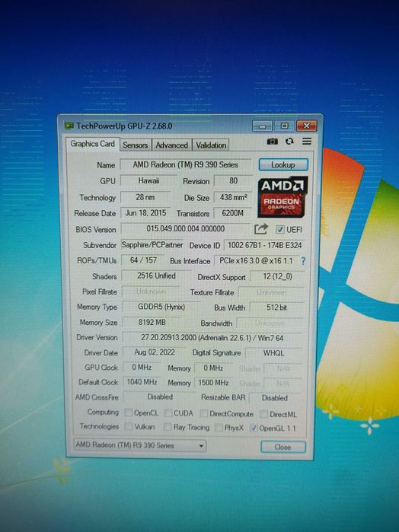The image size is (399, 532).
Task: Minimize the GPU-Z window
Action: [x=262, y=126]
